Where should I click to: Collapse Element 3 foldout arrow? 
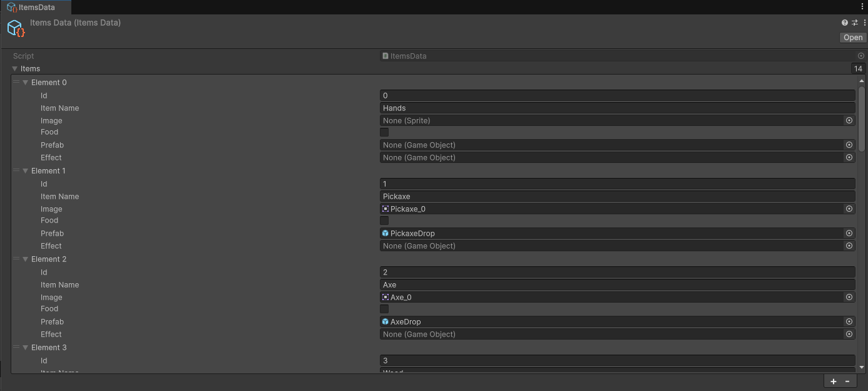coord(26,348)
